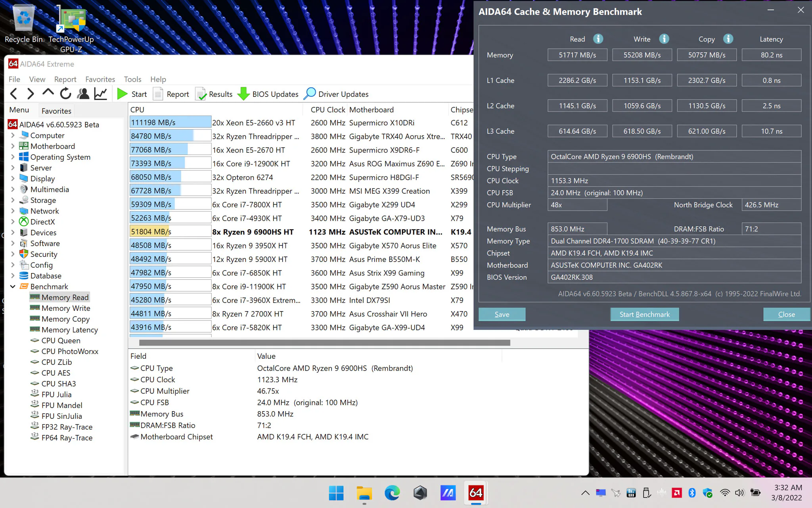Viewport: 812px width, 508px height.
Task: Click the Up level arrow icon
Action: point(48,93)
